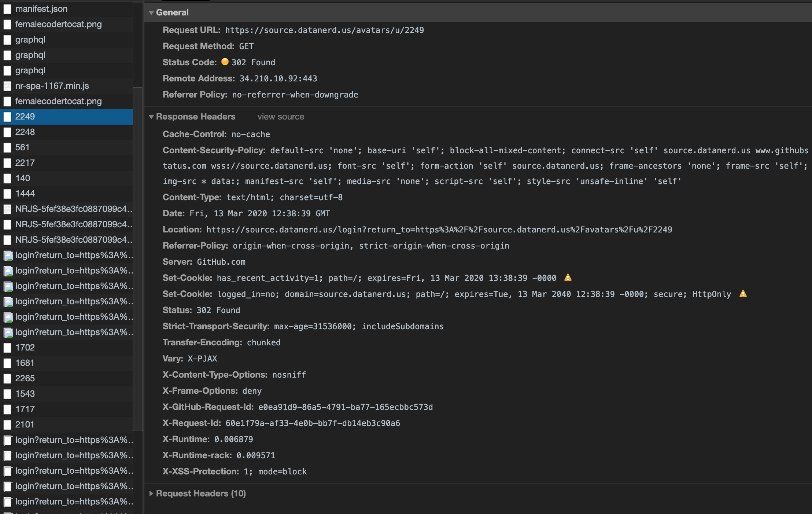Click the 561 request entry
Screen dimensions: 812x514
(23, 147)
